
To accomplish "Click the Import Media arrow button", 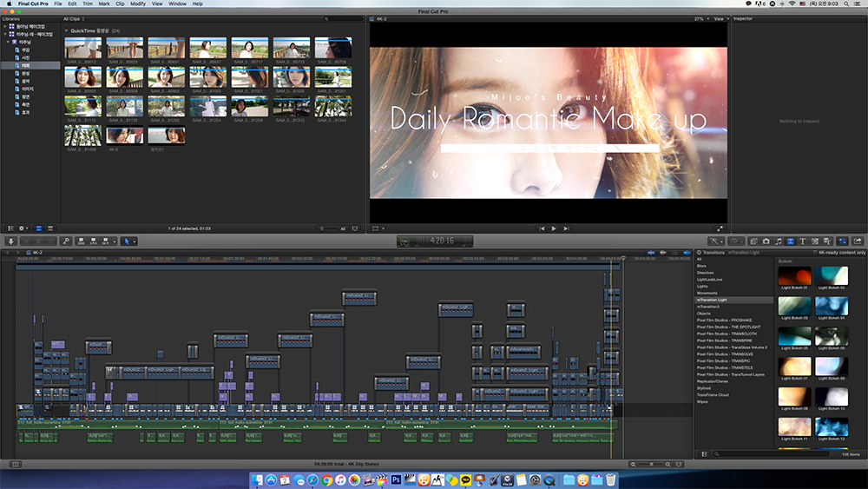I will 11,241.
